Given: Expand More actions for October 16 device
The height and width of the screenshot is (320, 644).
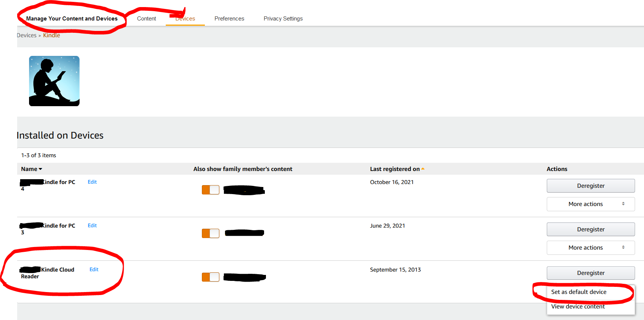Looking at the screenshot, I should [591, 204].
